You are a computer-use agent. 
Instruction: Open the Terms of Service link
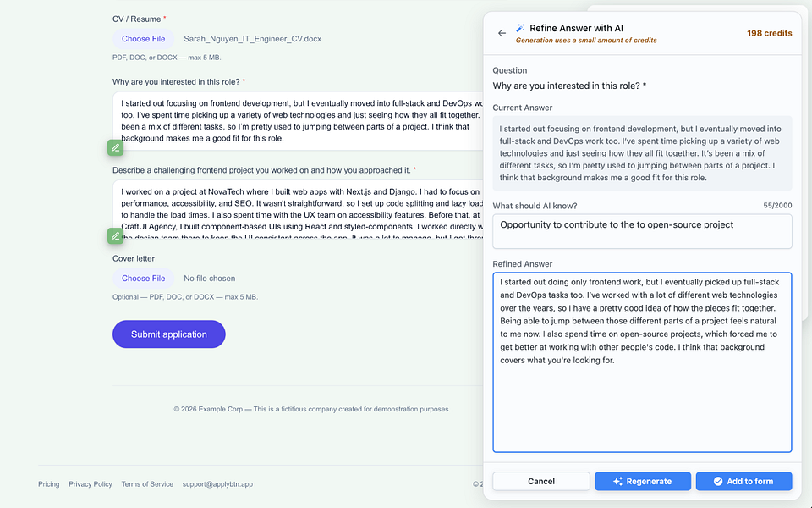pos(147,484)
